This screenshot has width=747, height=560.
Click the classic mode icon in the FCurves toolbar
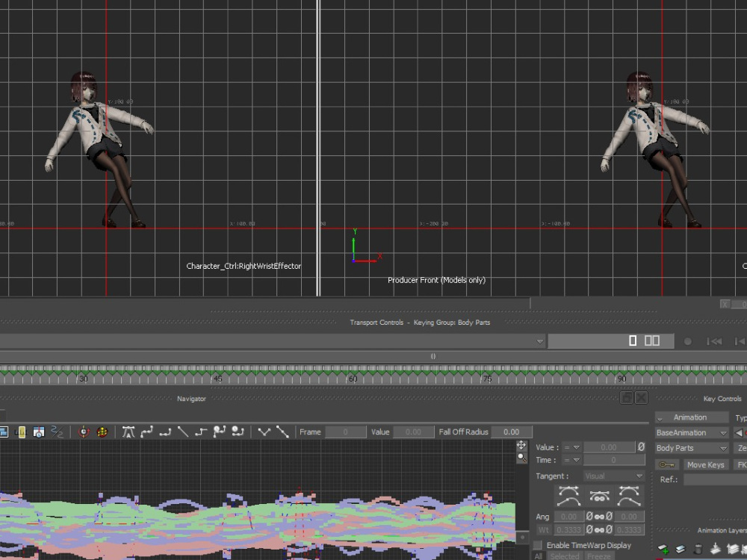(x=3, y=432)
